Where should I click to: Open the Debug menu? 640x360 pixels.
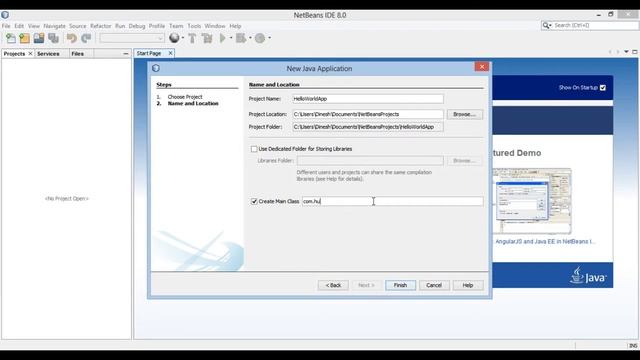(137, 26)
